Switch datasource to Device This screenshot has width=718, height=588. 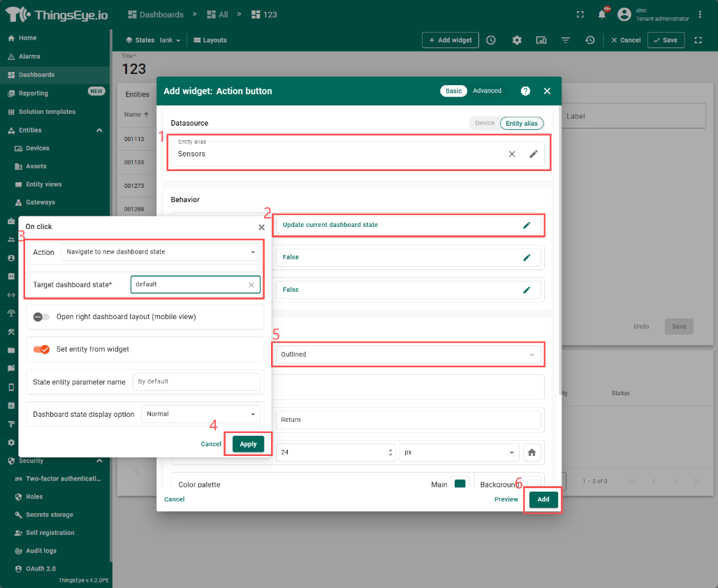click(x=485, y=123)
